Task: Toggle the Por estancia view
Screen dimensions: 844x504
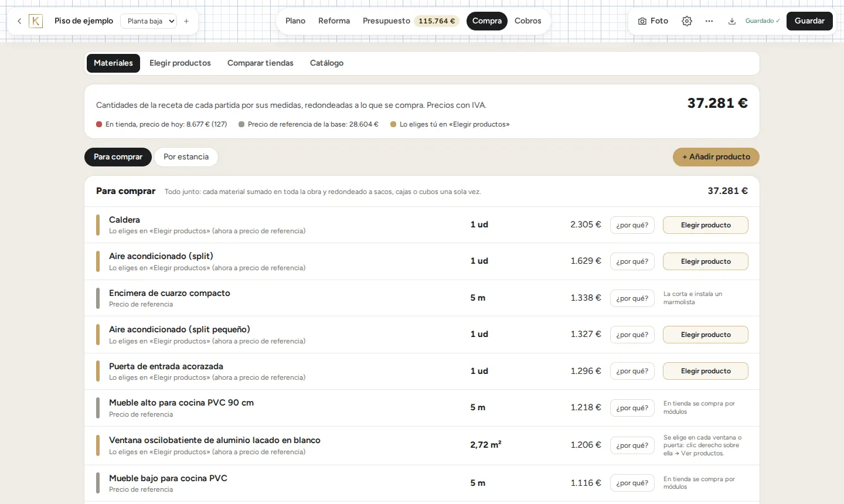Action: pyautogui.click(x=186, y=157)
